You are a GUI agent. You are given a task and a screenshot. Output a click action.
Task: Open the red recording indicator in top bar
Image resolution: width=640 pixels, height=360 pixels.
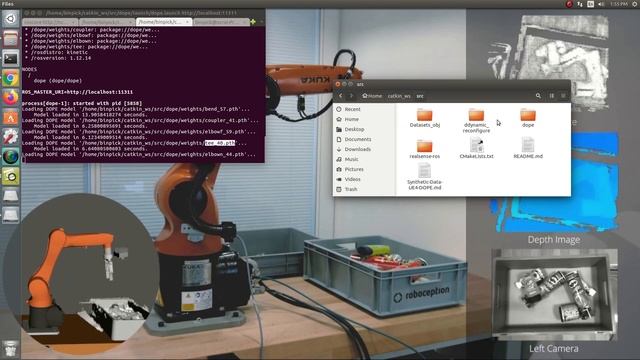coord(569,4)
